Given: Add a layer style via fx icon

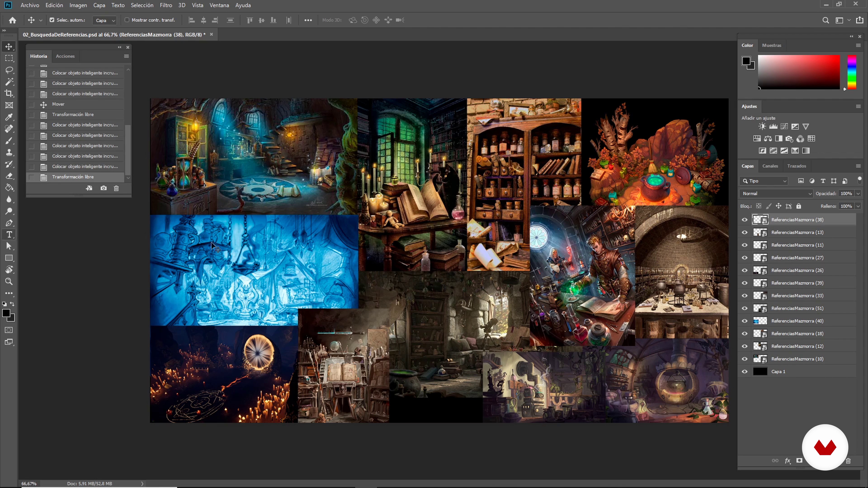Looking at the screenshot, I should [788, 461].
